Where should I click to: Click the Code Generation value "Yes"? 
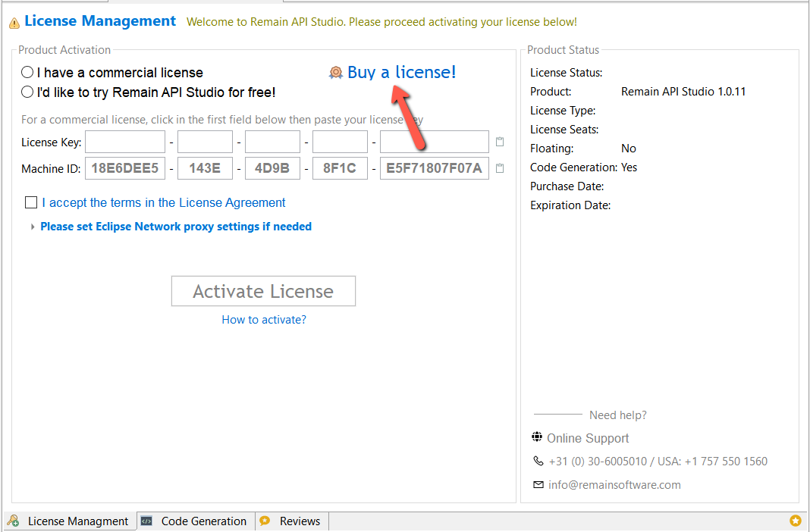pyautogui.click(x=629, y=167)
